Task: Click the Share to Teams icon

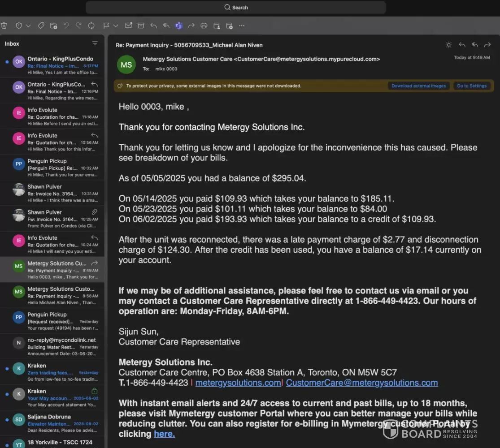Action: (x=178, y=26)
